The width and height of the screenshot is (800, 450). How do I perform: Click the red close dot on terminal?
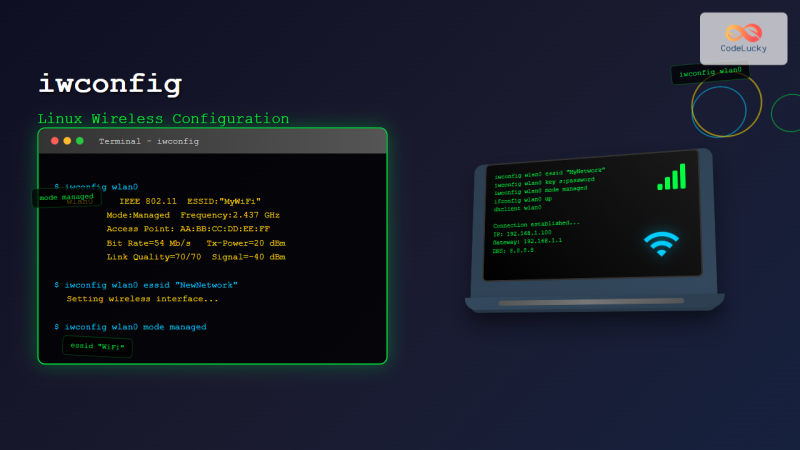click(55, 141)
